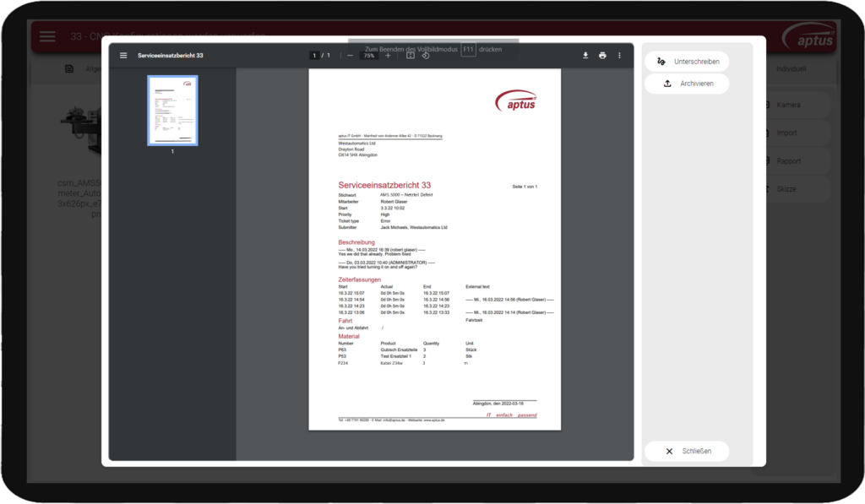
Task: Select Rapport in the background side panel
Action: pyautogui.click(x=788, y=161)
